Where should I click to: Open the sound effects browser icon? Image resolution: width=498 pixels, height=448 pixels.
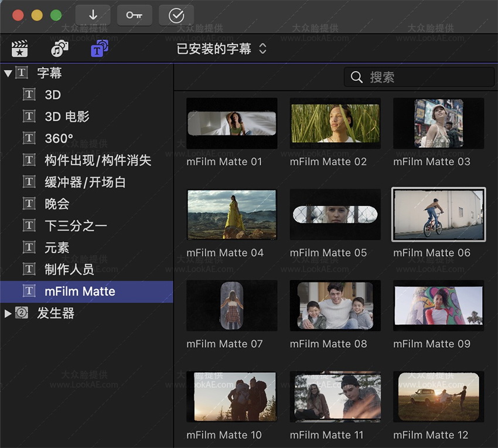59,49
